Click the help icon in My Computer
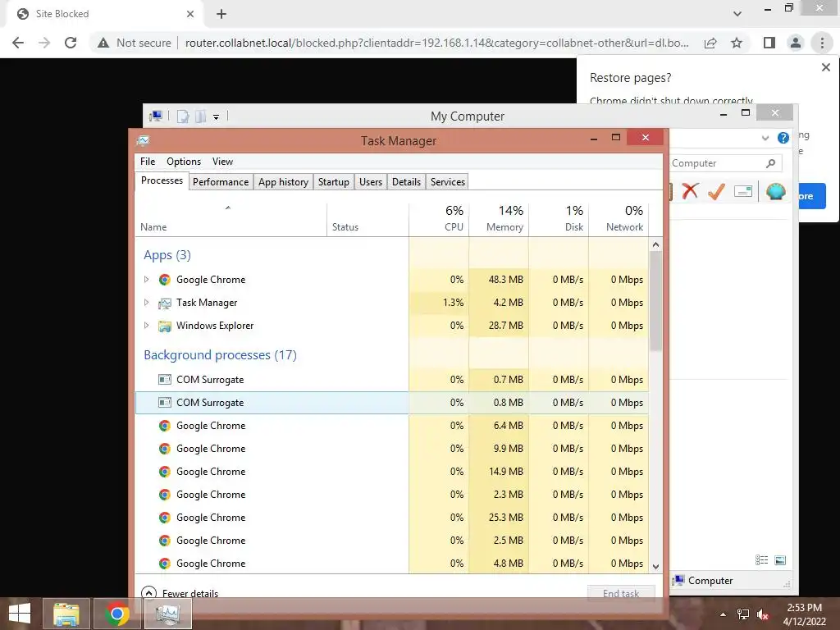Screen dimensions: 840x630 click(783, 138)
